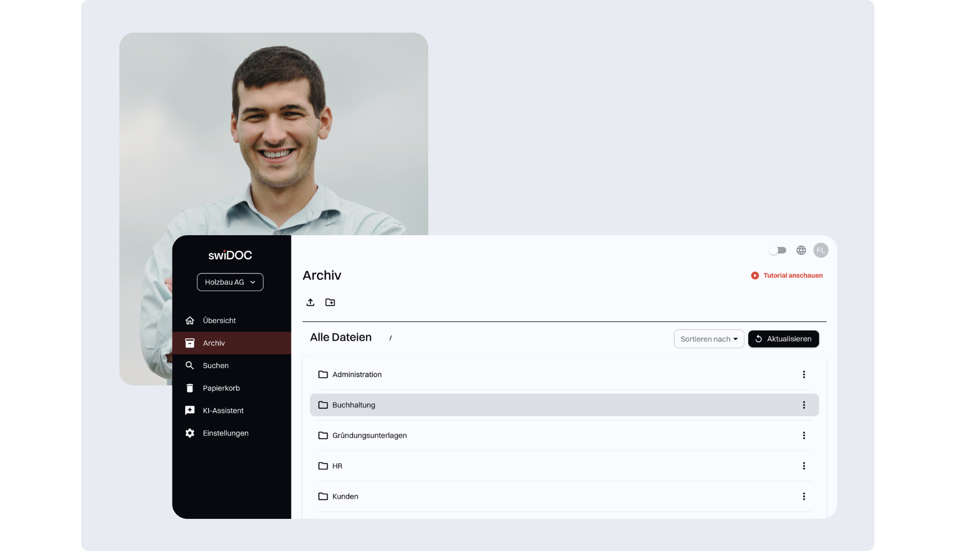This screenshot has width=980, height=551.
Task: Open the Buchhaltung folder
Action: tap(354, 405)
